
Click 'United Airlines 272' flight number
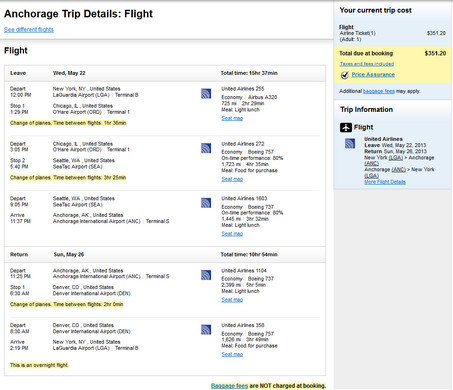(243, 144)
